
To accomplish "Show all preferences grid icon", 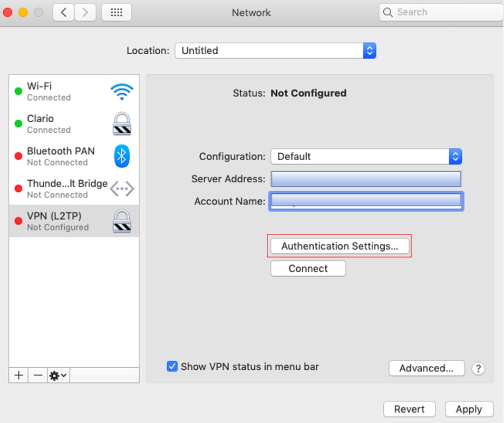I will 117,13.
